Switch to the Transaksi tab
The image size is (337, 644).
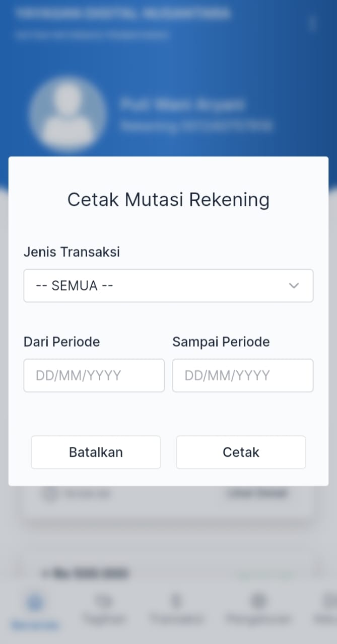tap(176, 609)
